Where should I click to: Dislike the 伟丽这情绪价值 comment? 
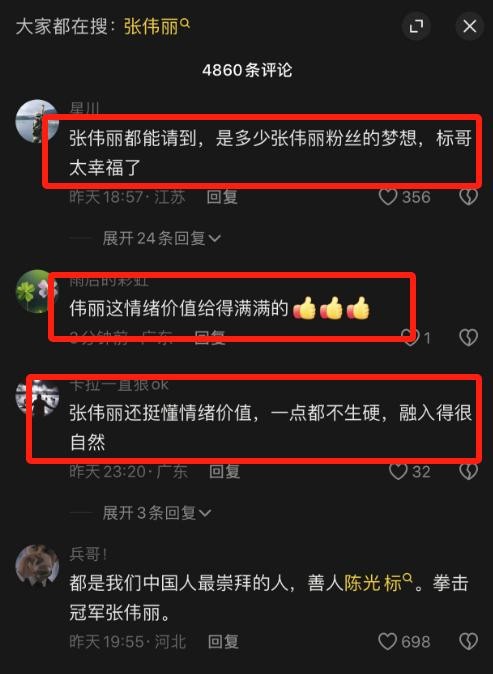pyautogui.click(x=469, y=337)
